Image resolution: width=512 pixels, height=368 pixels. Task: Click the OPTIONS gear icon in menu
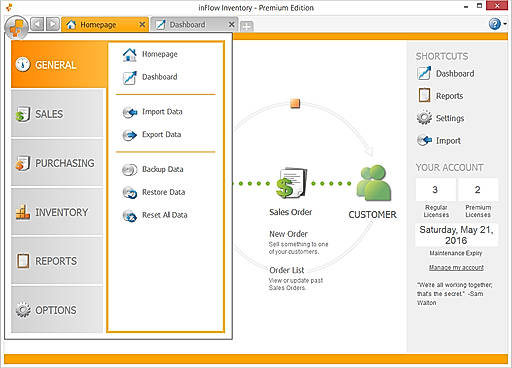(x=23, y=310)
